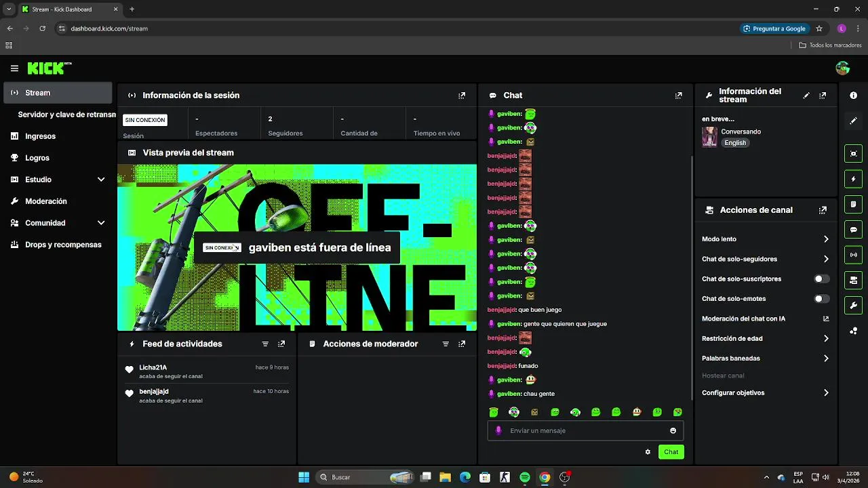Focus the Enviar un mensaje input
868x488 pixels.
click(585, 430)
